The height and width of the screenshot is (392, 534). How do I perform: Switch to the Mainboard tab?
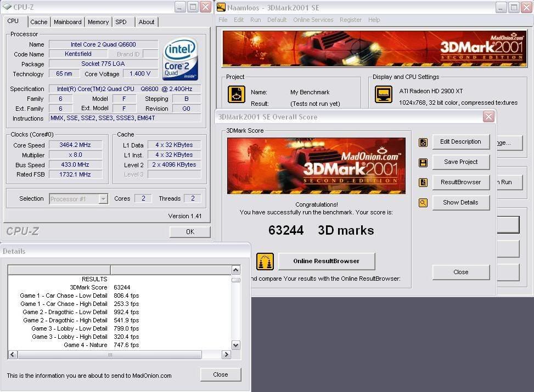(68, 22)
